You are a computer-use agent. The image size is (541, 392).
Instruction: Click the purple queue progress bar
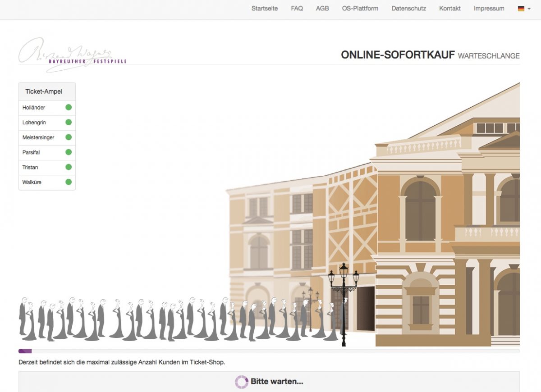25,351
